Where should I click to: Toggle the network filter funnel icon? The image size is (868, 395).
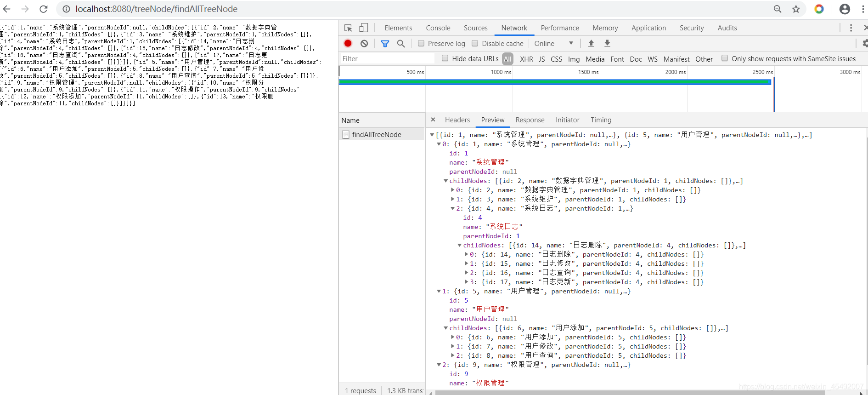coord(385,43)
